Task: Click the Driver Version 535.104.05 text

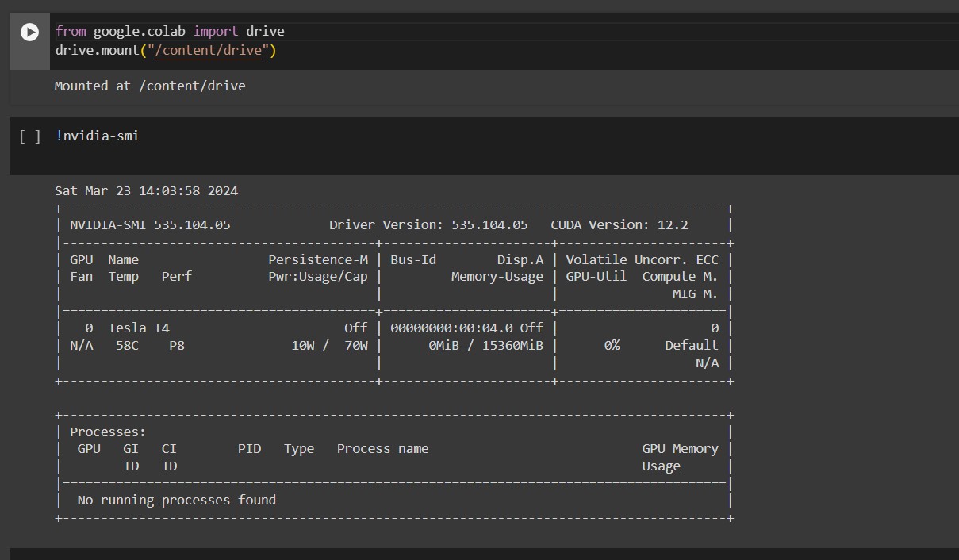Action: tap(428, 224)
